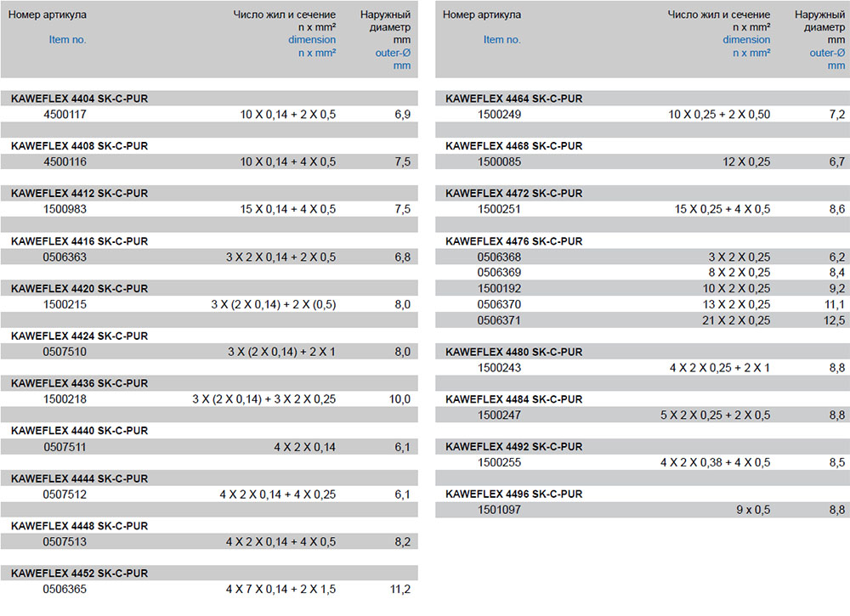Select item number 4500116
The height and width of the screenshot is (616, 850).
tap(65, 161)
